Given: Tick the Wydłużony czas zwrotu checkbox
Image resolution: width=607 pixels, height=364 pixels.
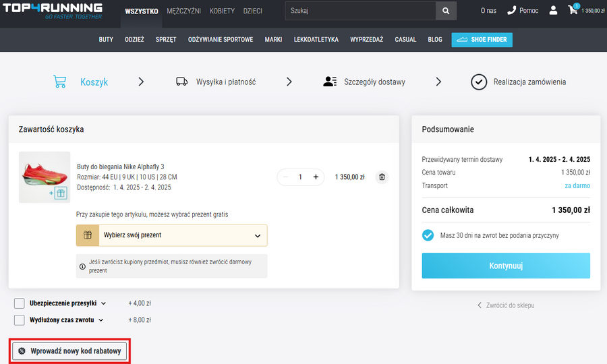Looking at the screenshot, I should [20, 320].
